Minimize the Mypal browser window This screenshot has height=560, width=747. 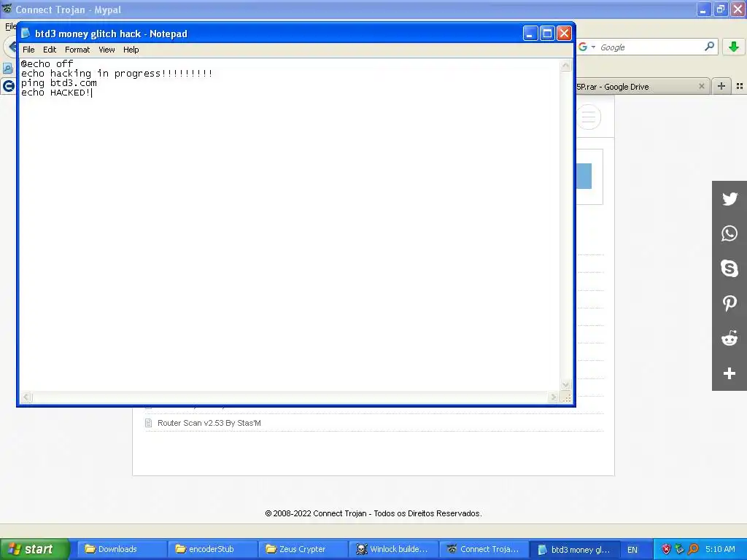click(x=703, y=9)
